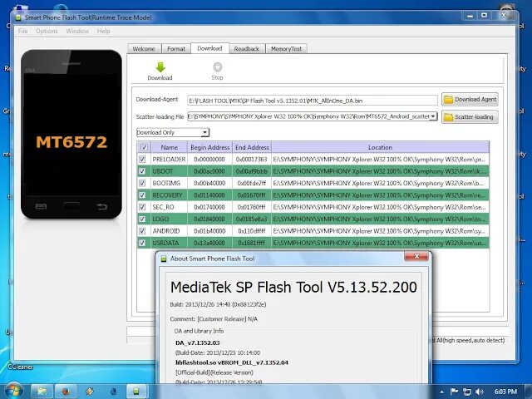
Task: Click end address 0x0185e8a3 of LOGO
Action: (252, 219)
